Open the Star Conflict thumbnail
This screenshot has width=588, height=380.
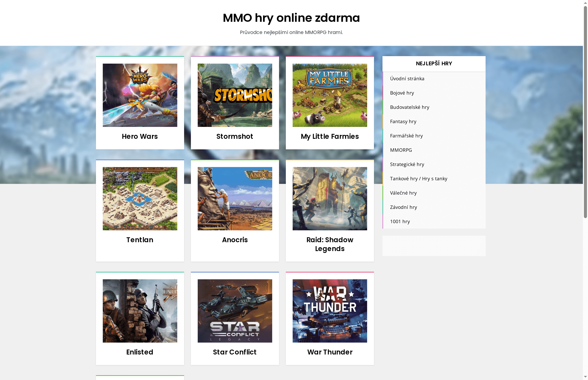click(235, 311)
